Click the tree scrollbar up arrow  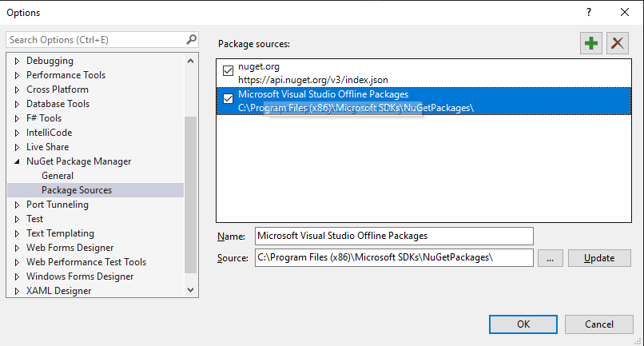pyautogui.click(x=191, y=61)
